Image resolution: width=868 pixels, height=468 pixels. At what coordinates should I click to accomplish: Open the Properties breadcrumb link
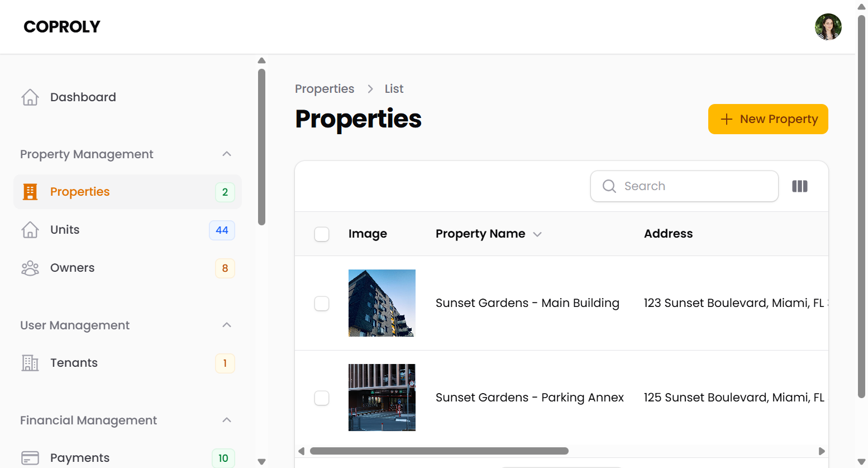pyautogui.click(x=325, y=88)
